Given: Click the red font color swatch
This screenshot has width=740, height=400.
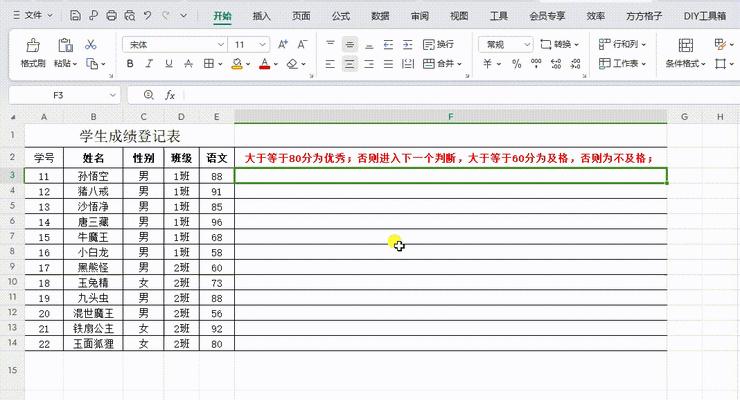Looking at the screenshot, I should click(264, 64).
